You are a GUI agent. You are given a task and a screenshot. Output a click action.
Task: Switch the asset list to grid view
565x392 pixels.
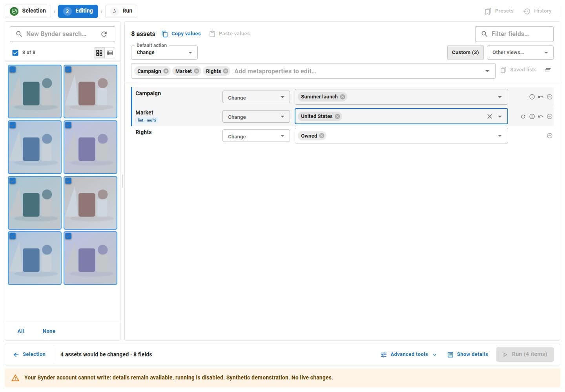click(x=99, y=53)
